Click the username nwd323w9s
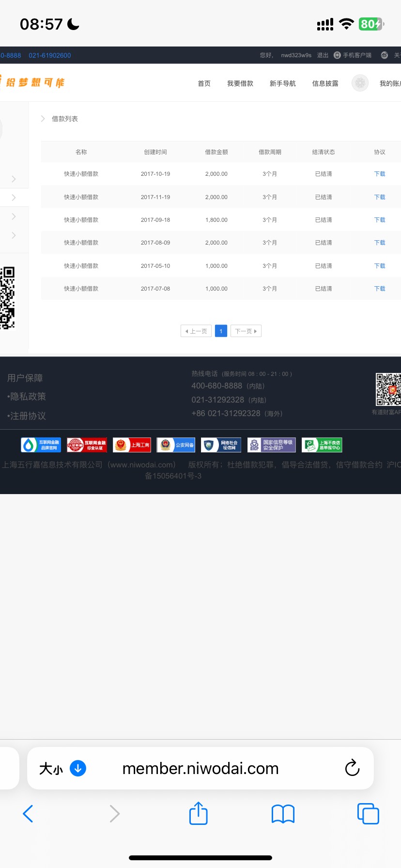Viewport: 401px width, 868px height. [x=296, y=55]
